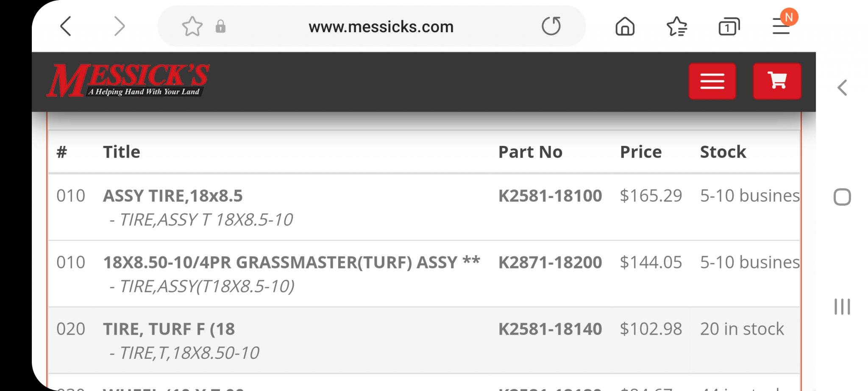This screenshot has height=391, width=868.
Task: Expand the side panel chevron at right edge
Action: click(x=842, y=88)
